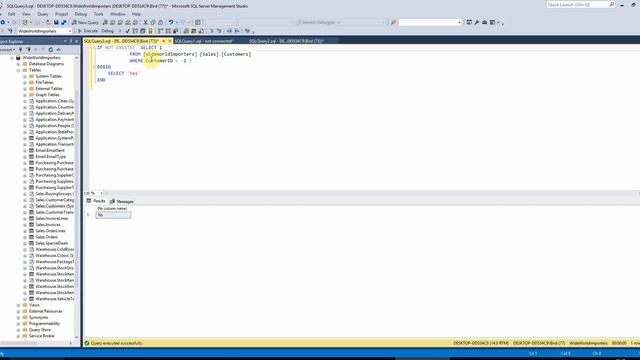Open the Connect dropdown in Object Explorer
The height and width of the screenshot is (360, 640).
(7, 49)
